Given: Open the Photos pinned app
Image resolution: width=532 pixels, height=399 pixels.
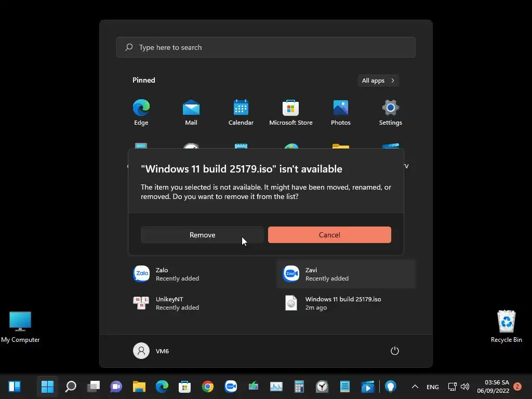Looking at the screenshot, I should pos(341,112).
